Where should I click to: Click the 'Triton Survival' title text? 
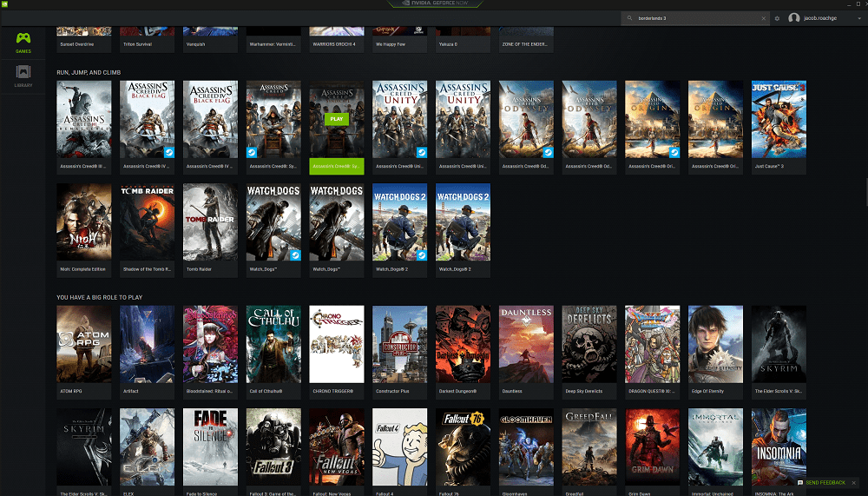[x=137, y=44]
